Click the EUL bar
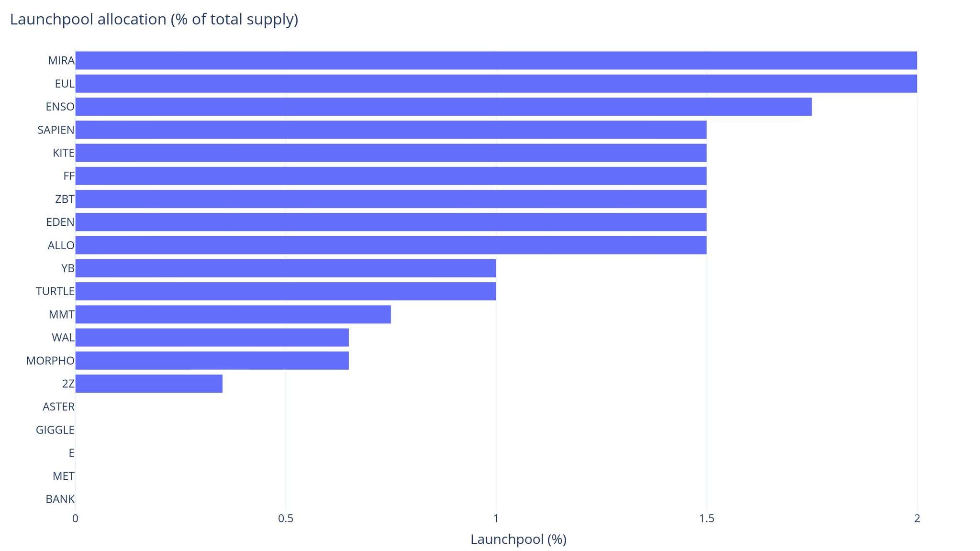This screenshot has width=980, height=551. pyautogui.click(x=496, y=84)
